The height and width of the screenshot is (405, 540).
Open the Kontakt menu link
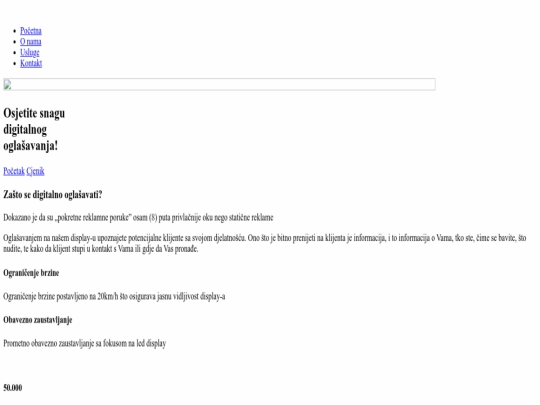(x=31, y=63)
